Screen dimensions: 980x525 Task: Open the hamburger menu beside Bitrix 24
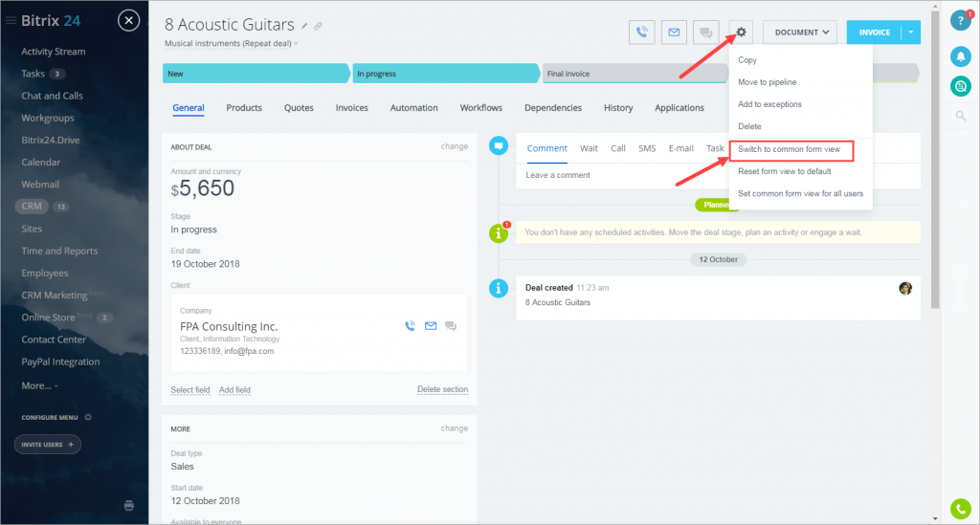11,21
